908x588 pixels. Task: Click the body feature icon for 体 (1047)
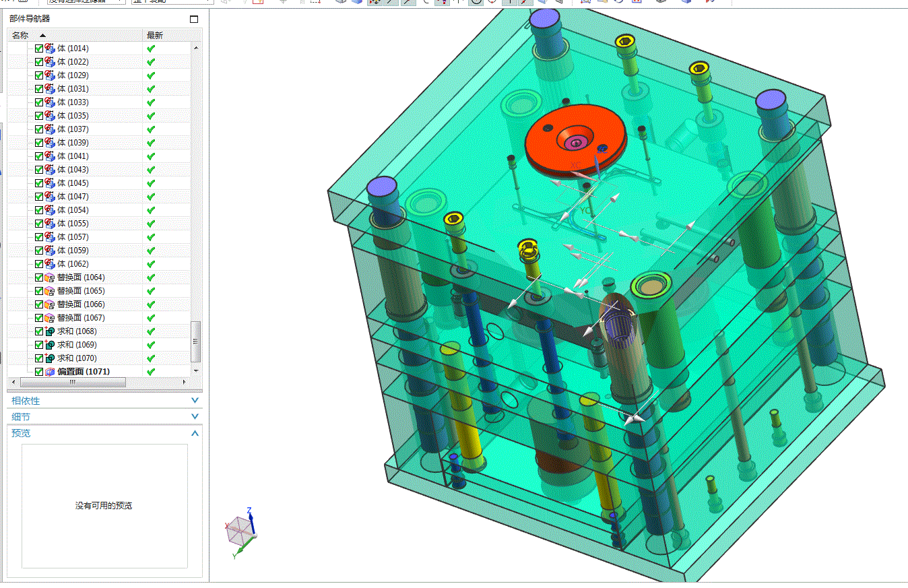(50, 197)
